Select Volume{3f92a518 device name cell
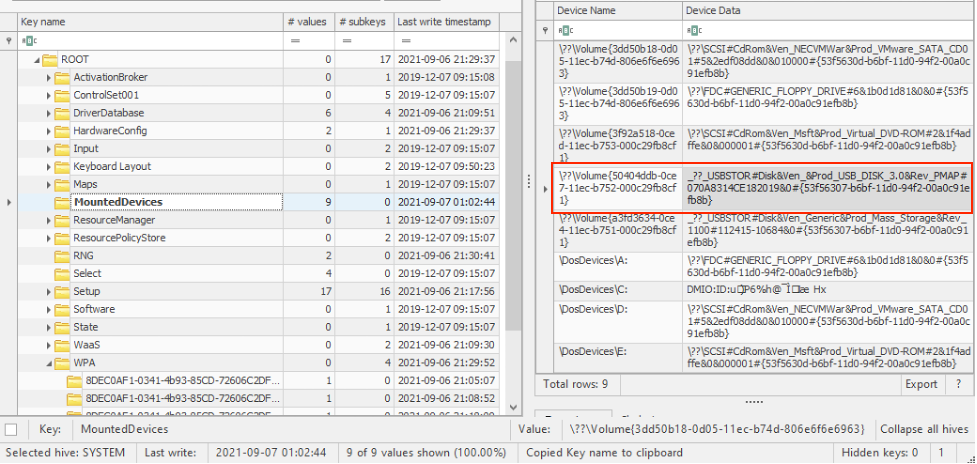 (x=617, y=145)
